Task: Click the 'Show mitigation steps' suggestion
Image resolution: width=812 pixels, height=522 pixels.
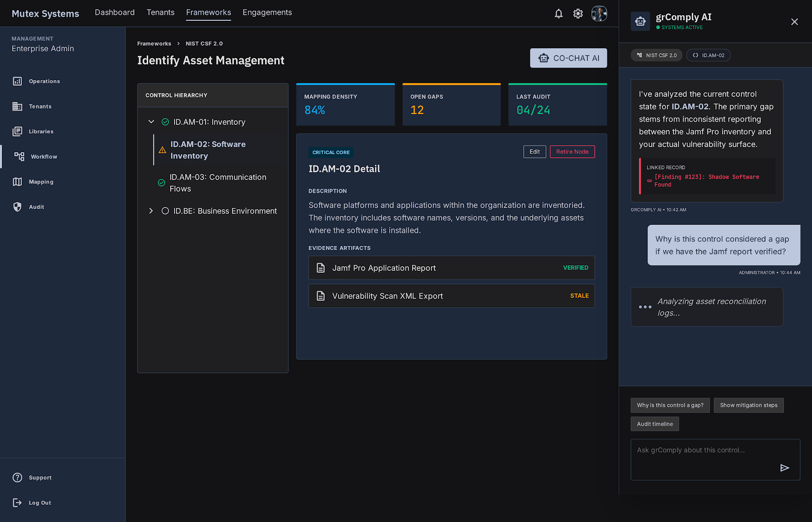Action: [749, 405]
